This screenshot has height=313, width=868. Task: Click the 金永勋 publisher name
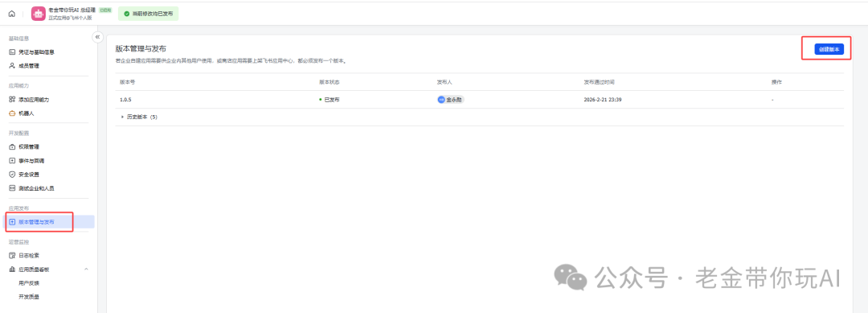454,100
